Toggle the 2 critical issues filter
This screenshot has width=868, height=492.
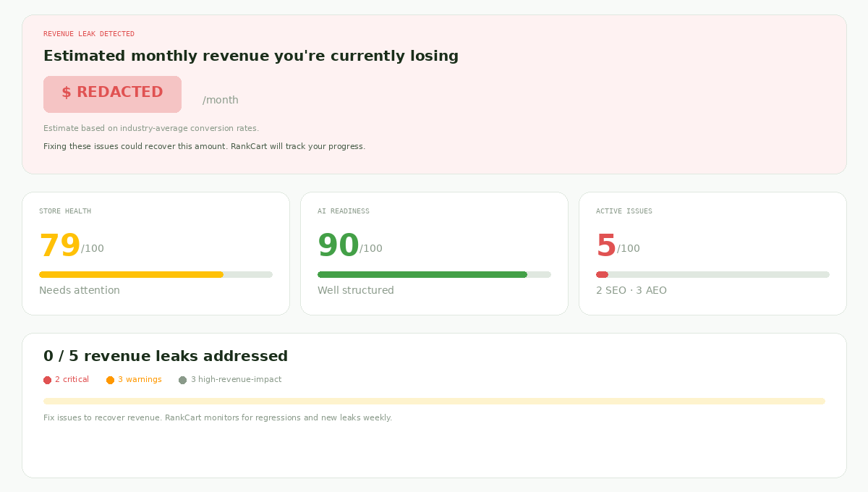click(66, 379)
